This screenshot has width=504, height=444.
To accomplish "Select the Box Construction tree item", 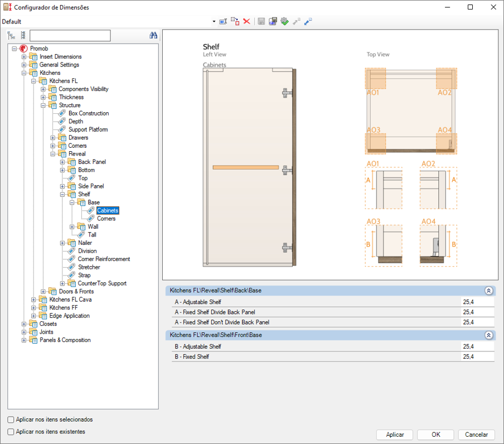I will 89,113.
